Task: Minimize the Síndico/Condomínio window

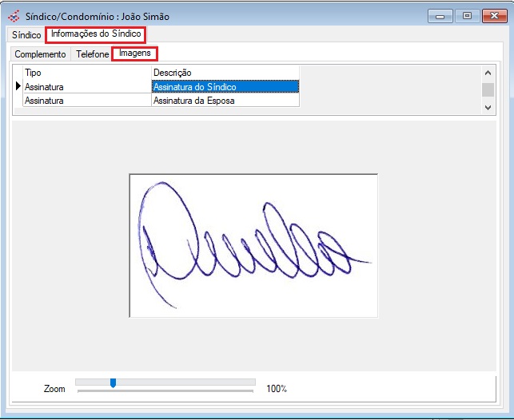Action: click(x=440, y=16)
